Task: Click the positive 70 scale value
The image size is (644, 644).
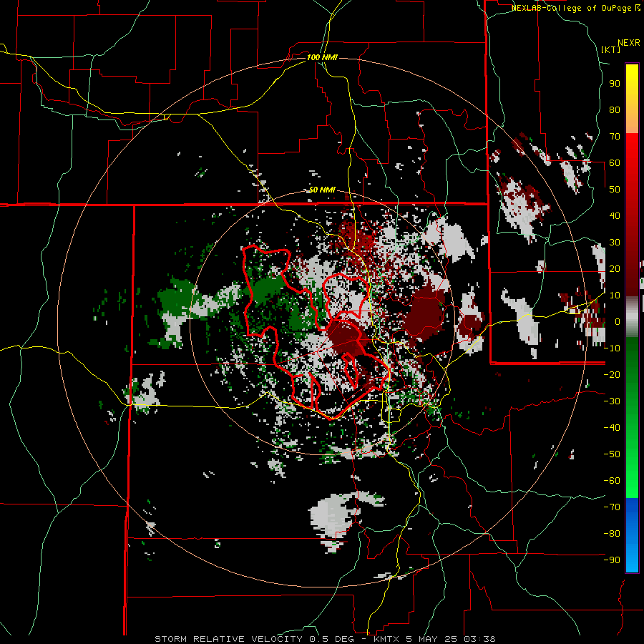Action: [x=615, y=137]
